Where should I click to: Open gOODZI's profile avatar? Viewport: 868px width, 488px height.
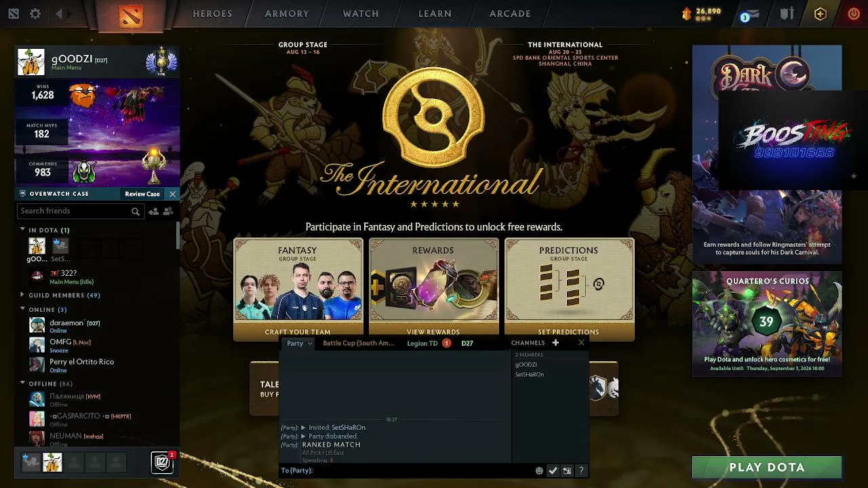31,62
